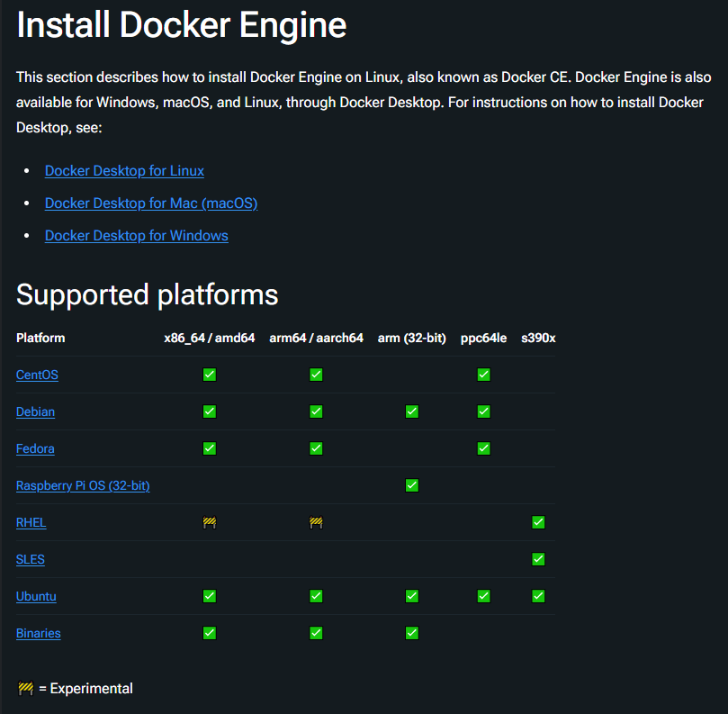
Task: Open the Binaries platform link
Action: (39, 633)
